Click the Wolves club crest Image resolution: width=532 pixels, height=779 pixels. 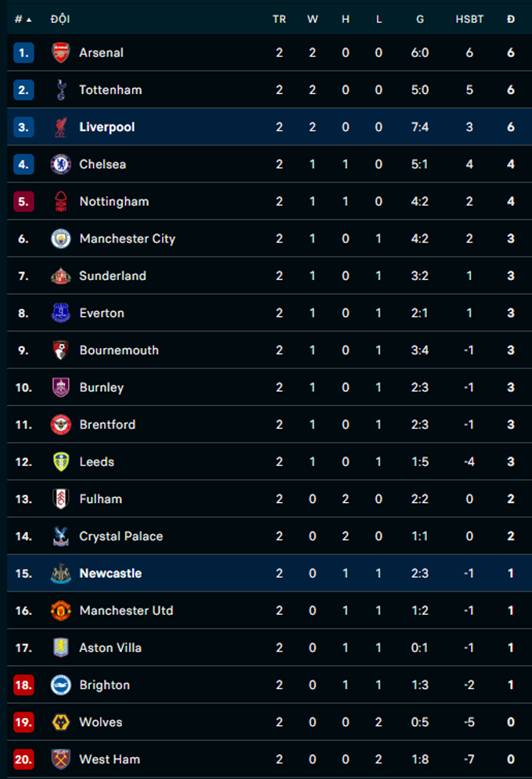point(60,722)
